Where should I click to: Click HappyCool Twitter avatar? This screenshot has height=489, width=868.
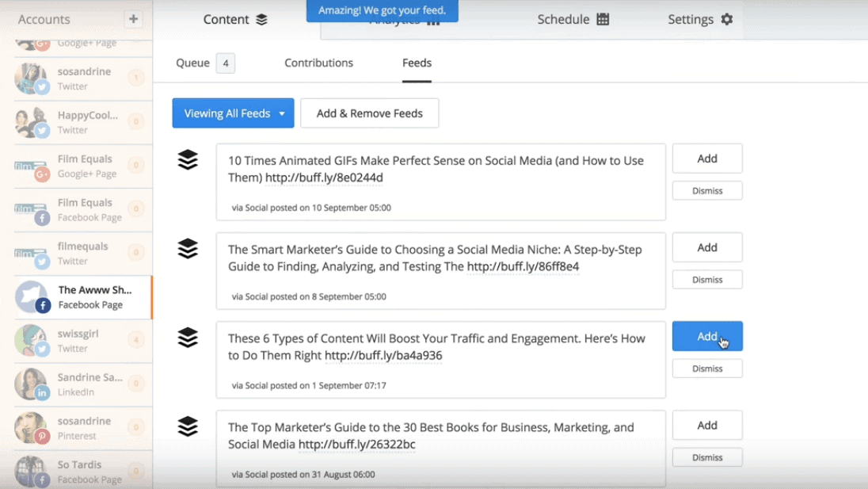coord(31,122)
